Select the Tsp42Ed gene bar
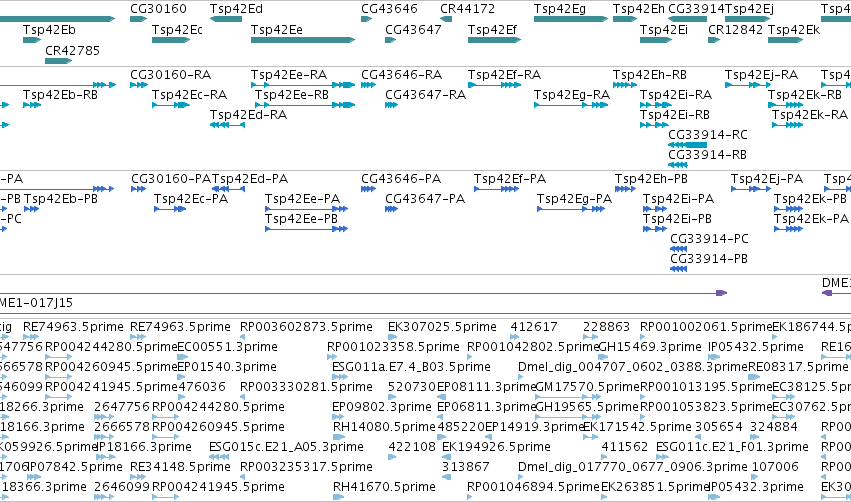Viewport: 851px width, 502px height. coord(226,19)
